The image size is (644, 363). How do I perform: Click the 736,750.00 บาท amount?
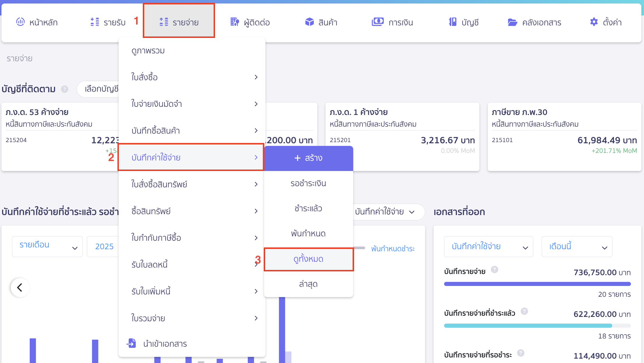pos(602,273)
